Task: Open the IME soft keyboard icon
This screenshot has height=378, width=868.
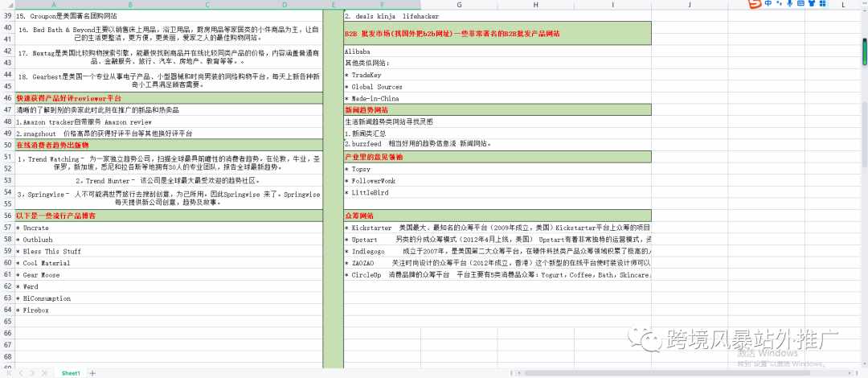Action: (800, 3)
